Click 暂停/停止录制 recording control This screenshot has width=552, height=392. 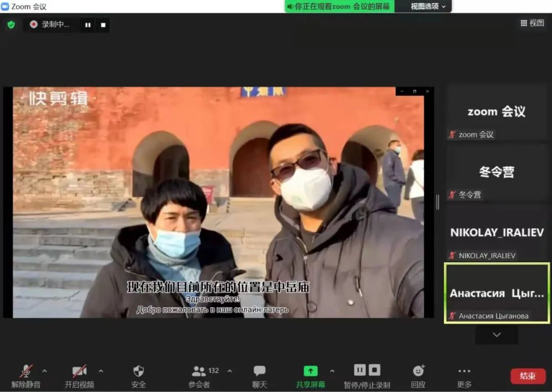(x=367, y=377)
